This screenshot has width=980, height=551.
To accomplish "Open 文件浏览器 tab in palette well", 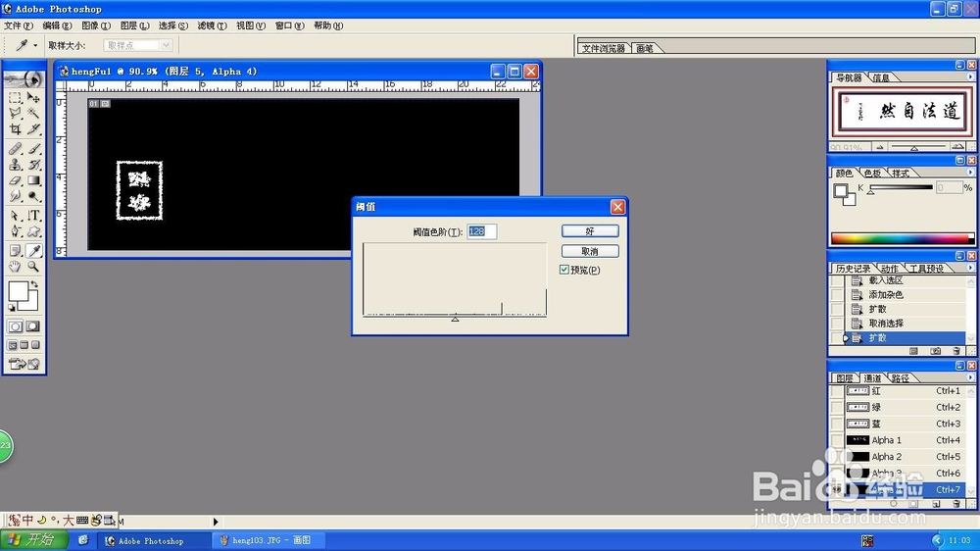I will click(603, 48).
